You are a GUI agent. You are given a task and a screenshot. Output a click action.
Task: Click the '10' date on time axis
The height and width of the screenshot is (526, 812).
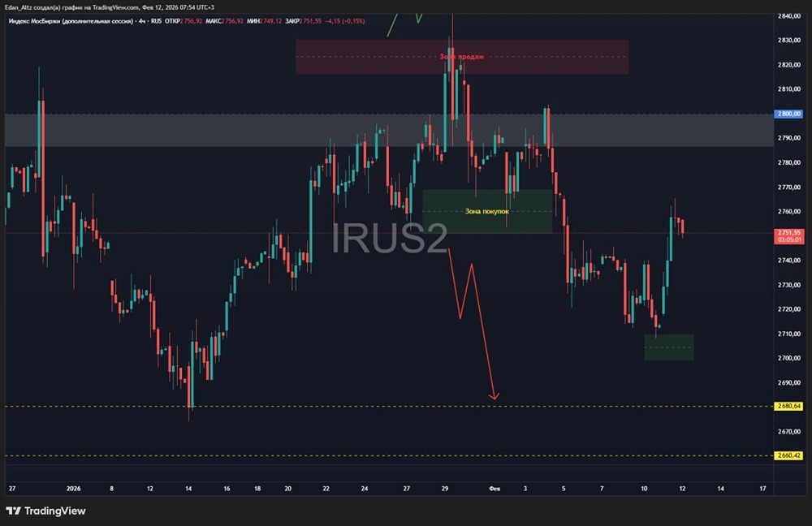tap(644, 488)
